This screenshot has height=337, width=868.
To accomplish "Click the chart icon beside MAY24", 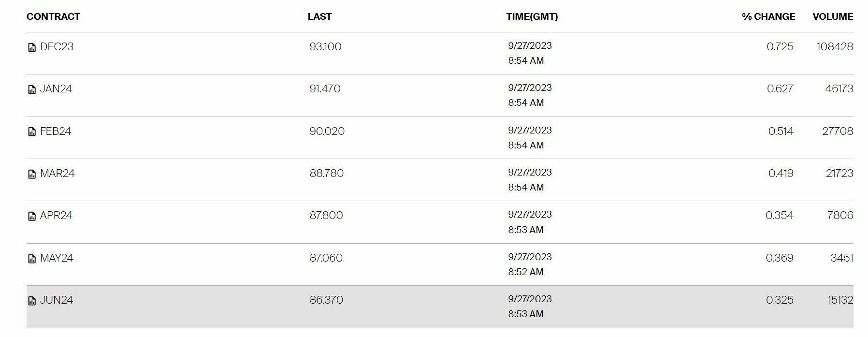I will [32, 259].
